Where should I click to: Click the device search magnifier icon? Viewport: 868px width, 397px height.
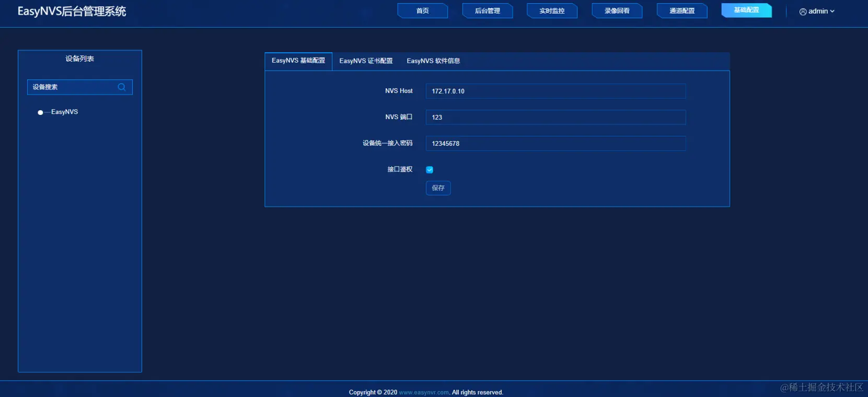pos(122,87)
